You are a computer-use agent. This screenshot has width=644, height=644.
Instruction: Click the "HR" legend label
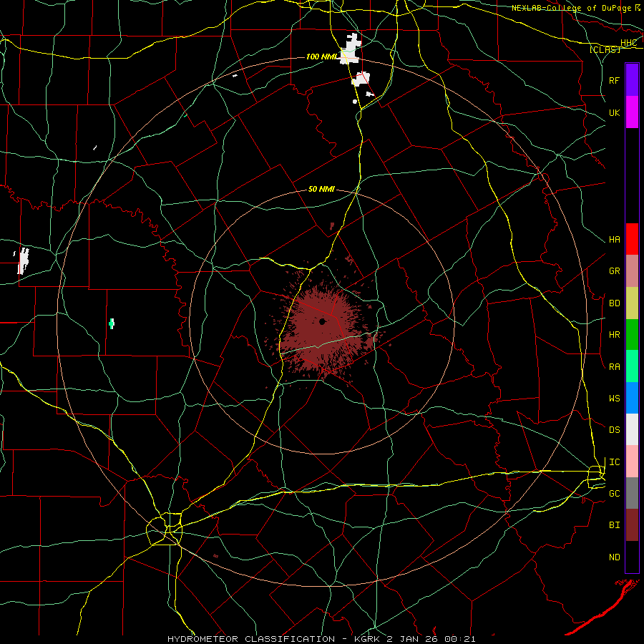click(x=615, y=335)
